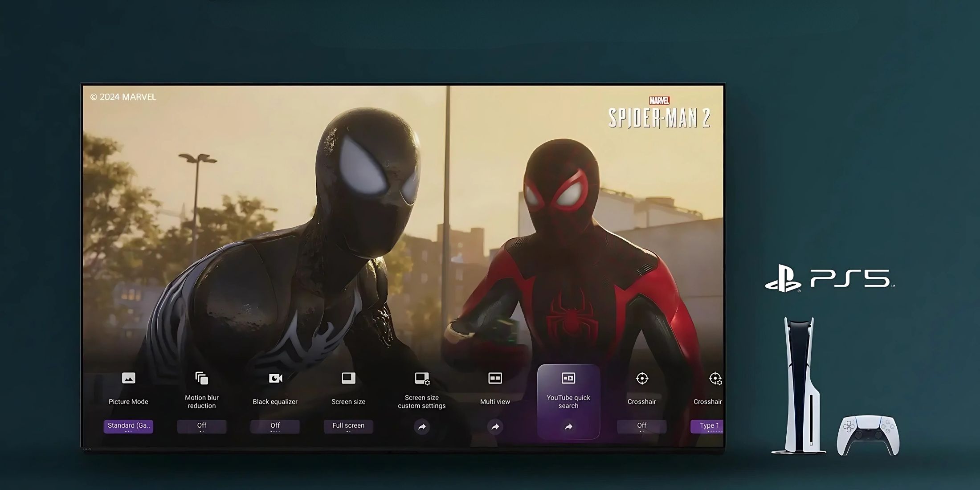Click the Picture Mode icon

click(x=128, y=378)
